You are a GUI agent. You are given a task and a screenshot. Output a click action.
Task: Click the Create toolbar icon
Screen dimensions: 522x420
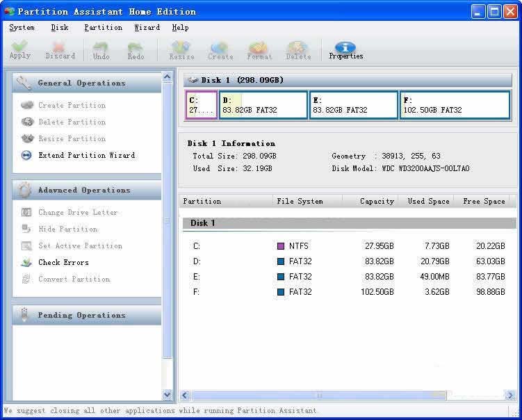pyautogui.click(x=220, y=50)
